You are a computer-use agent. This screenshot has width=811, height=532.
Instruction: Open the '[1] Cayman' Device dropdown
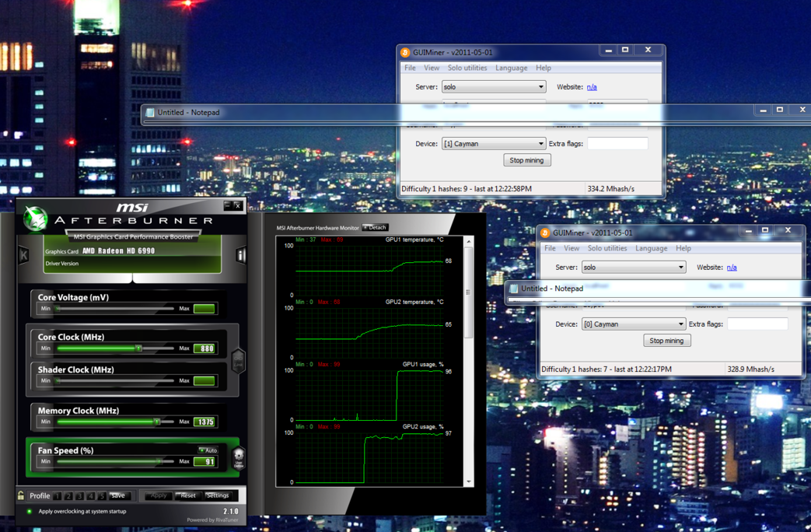click(x=494, y=144)
